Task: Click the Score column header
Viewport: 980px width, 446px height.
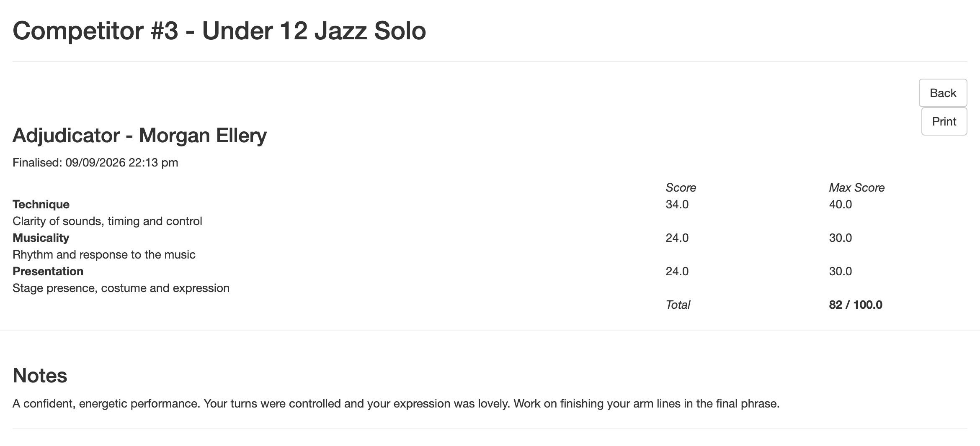Action: point(681,187)
